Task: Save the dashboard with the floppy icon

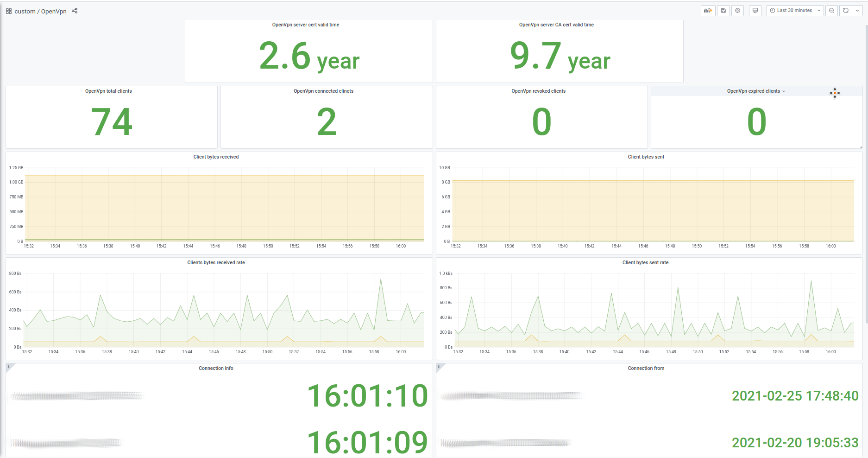Action: 723,11
